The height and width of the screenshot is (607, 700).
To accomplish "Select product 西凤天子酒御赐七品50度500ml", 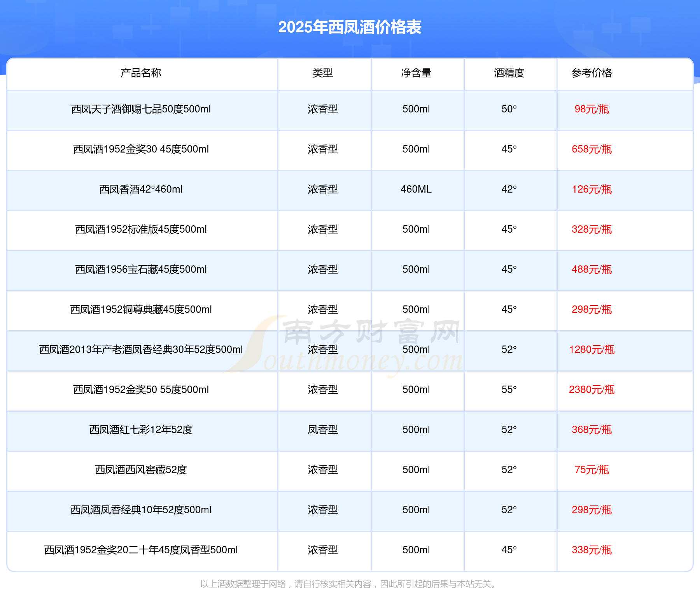I will coord(141,109).
